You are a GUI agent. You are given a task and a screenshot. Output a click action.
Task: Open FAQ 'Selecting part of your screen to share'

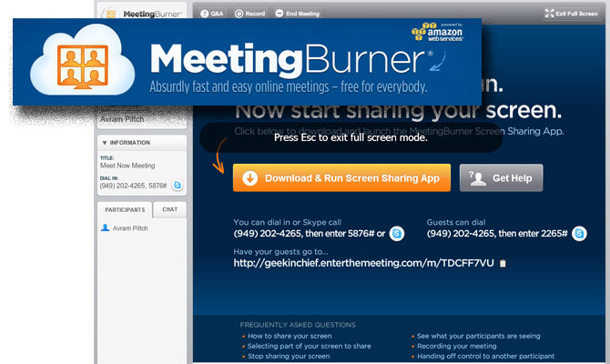[310, 346]
